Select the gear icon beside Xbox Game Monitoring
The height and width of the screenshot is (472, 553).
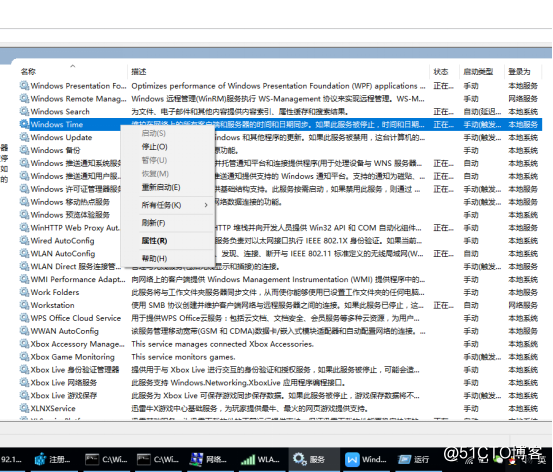24,357
